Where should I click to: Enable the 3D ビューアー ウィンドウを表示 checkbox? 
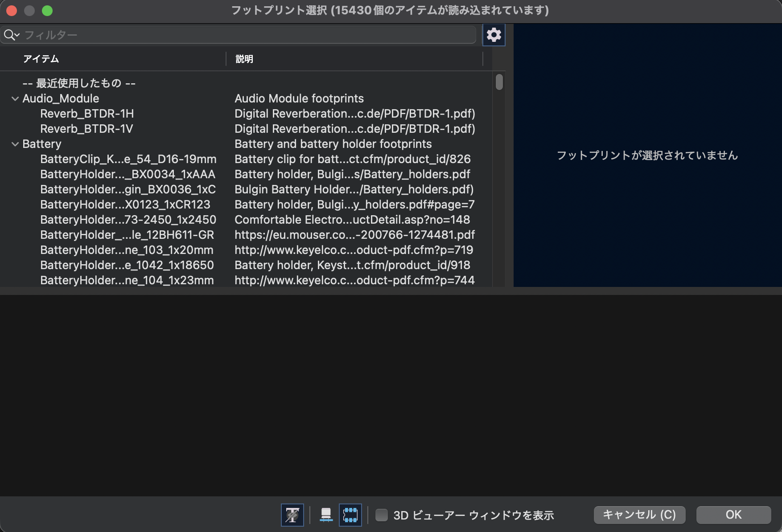click(382, 515)
